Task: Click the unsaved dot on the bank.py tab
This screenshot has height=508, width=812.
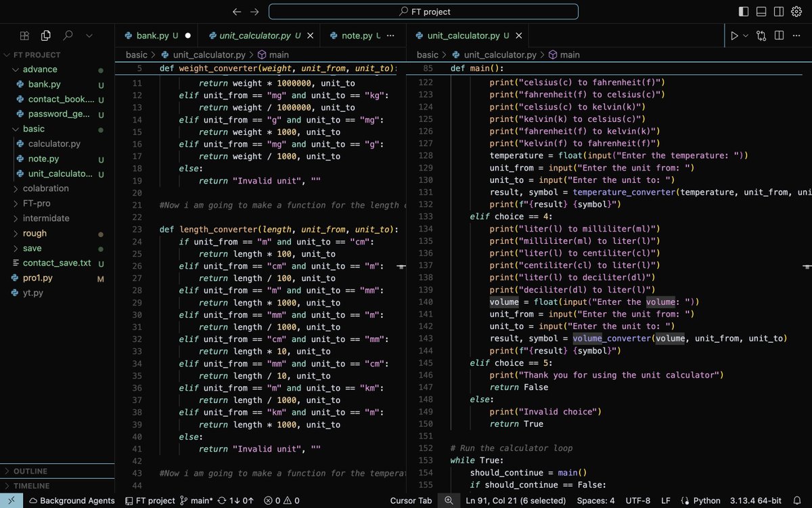Action: [187, 36]
